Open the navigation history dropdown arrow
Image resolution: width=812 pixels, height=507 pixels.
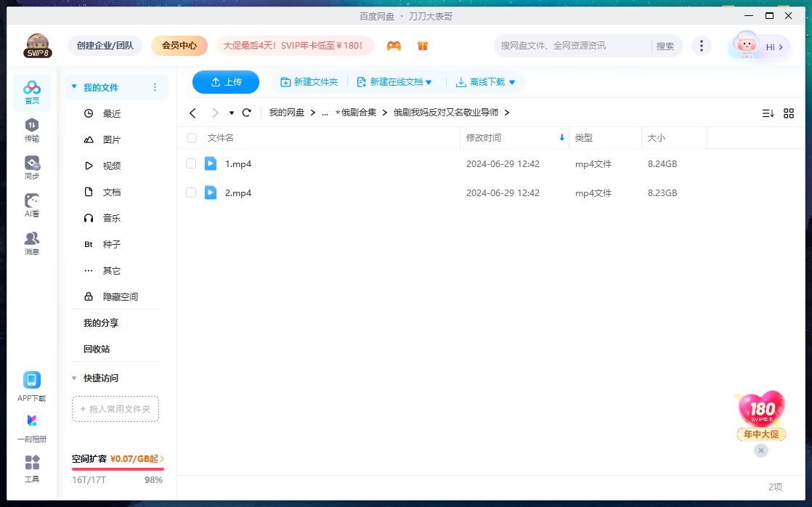232,113
